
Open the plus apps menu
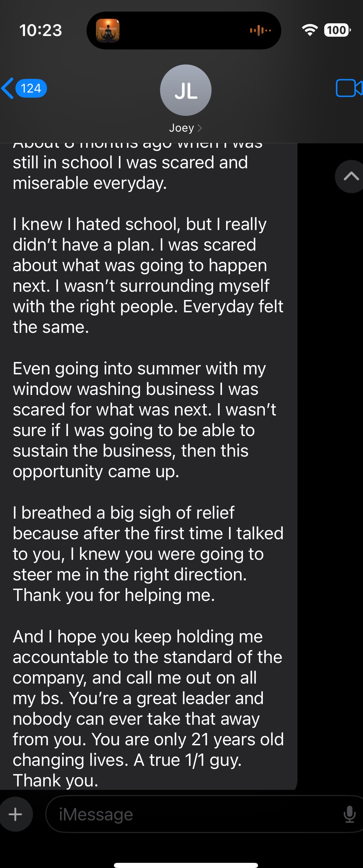click(15, 814)
